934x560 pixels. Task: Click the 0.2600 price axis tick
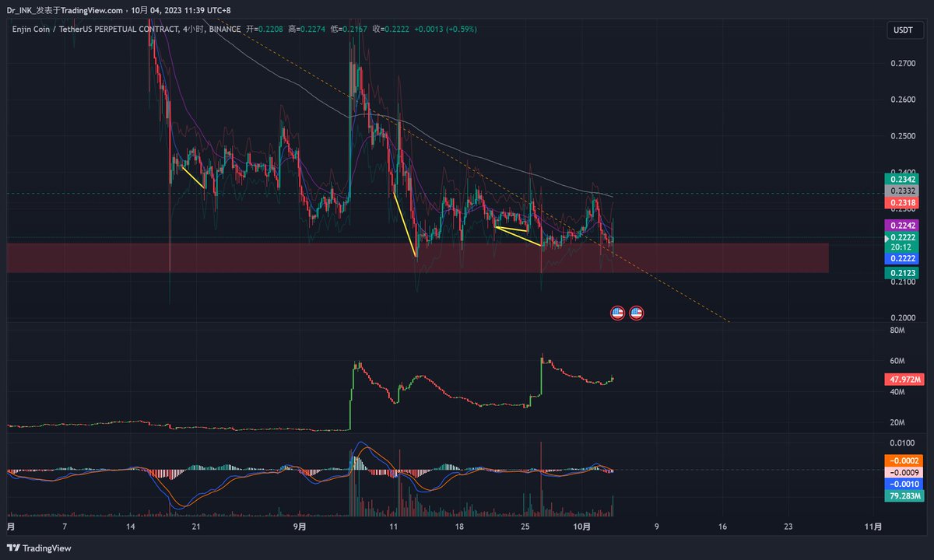(903, 100)
